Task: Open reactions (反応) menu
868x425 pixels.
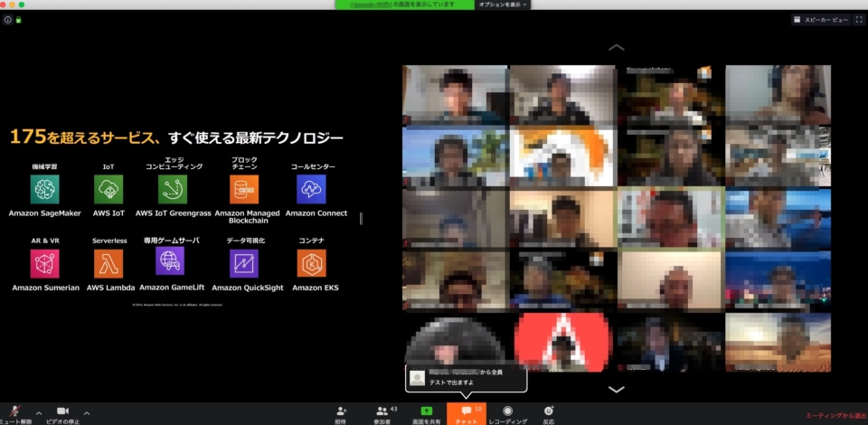Action: click(x=549, y=414)
